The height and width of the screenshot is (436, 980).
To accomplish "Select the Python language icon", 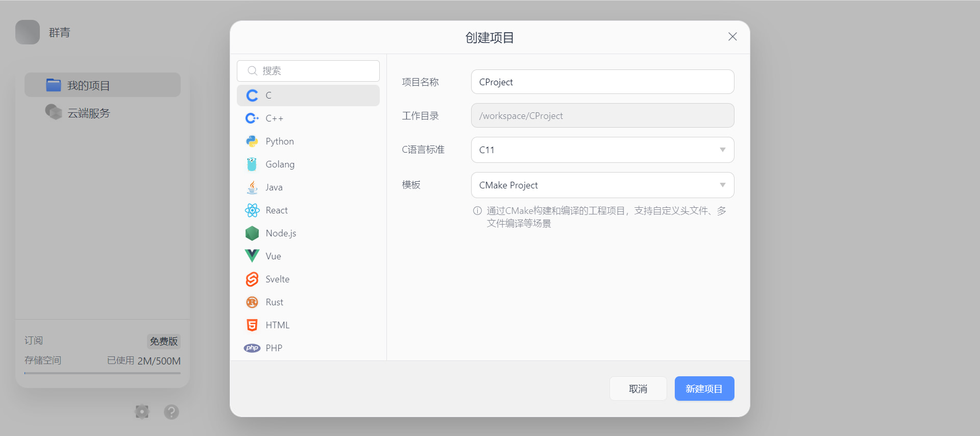I will tap(252, 141).
